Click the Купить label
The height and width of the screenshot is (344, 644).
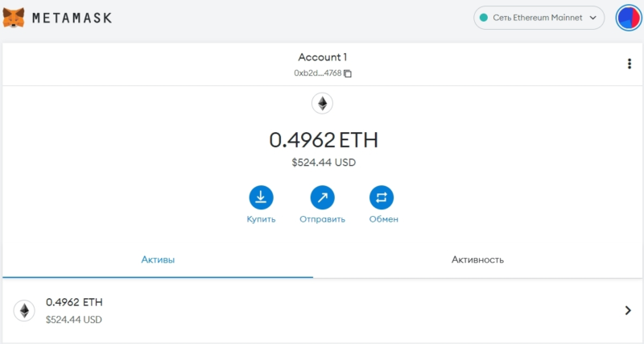(261, 219)
